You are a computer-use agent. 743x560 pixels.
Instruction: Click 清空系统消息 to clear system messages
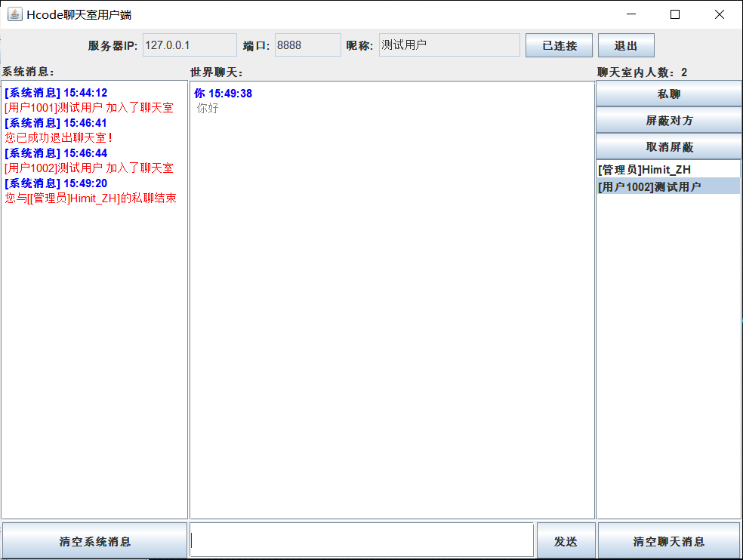coord(94,540)
